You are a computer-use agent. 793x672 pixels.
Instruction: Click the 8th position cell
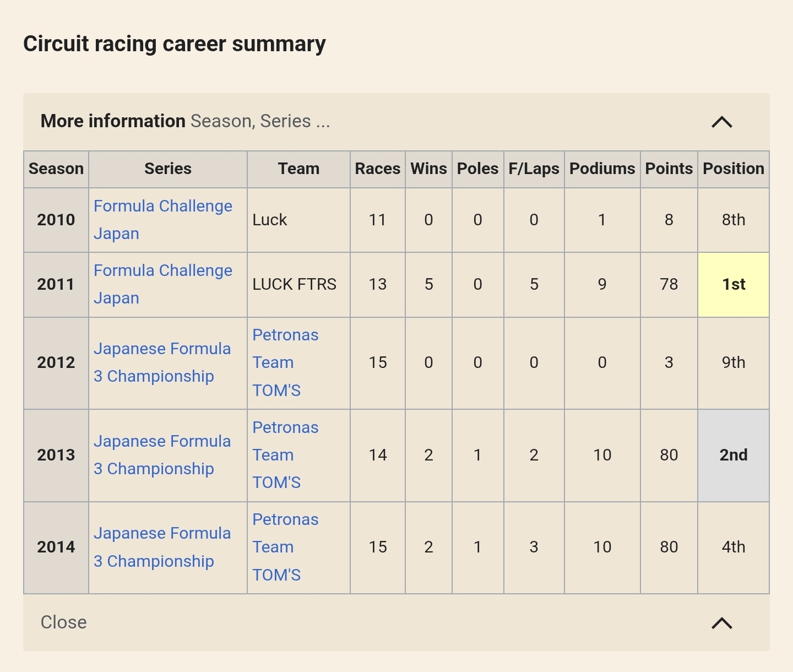734,220
